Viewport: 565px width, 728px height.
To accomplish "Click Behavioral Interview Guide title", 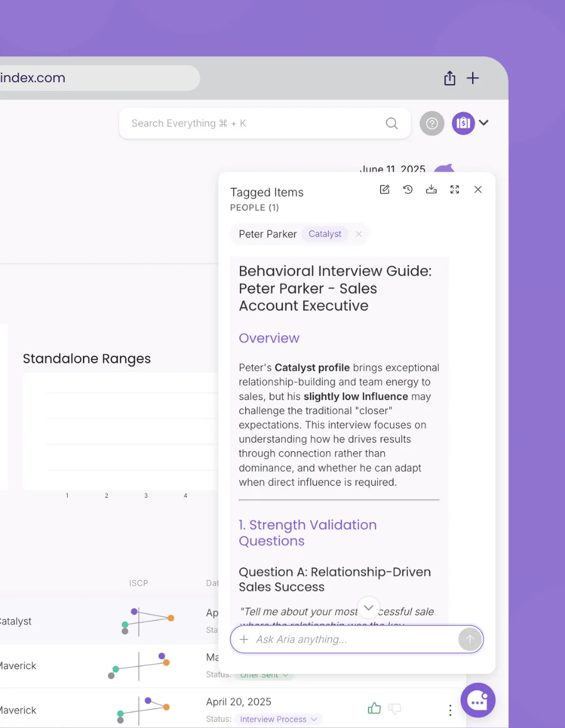I will point(335,288).
